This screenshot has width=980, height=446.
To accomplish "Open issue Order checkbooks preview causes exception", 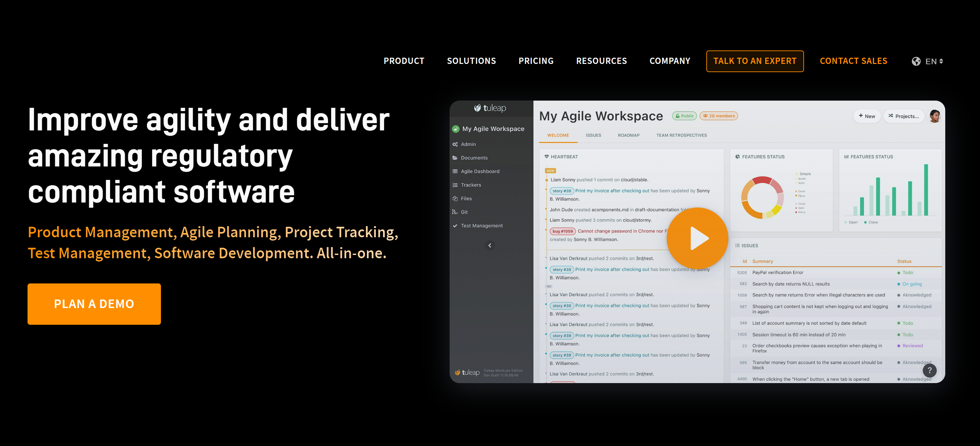I will 817,348.
